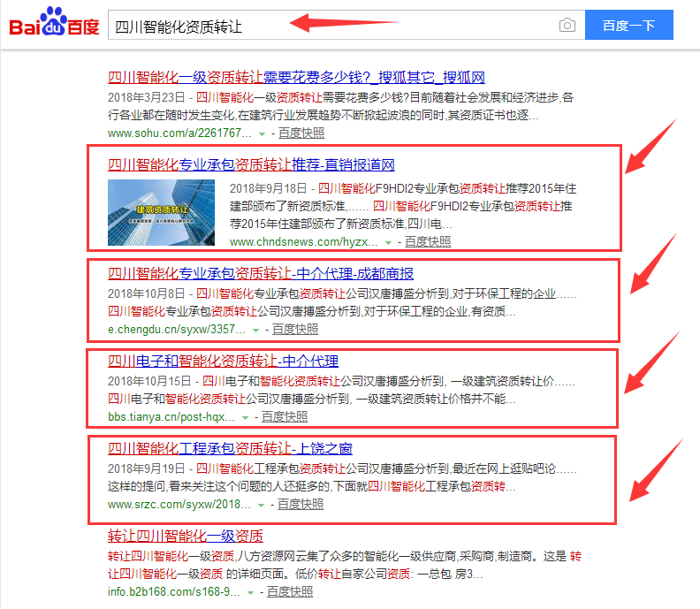Open the 上饶之窗 result title

[x=230, y=448]
